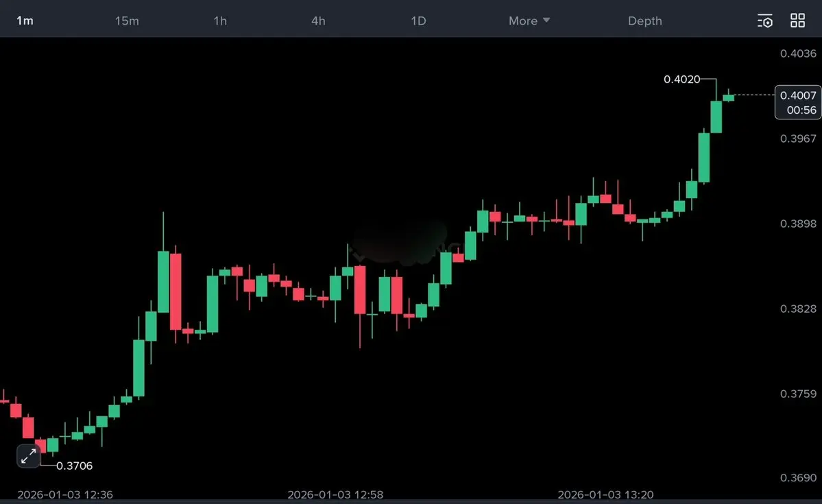Click the 0.3759 price axis label
Viewport: 822px width, 504px height.
click(x=798, y=394)
